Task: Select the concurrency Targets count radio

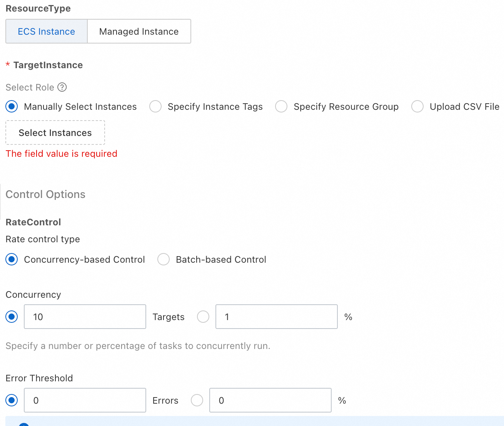Action: [12, 317]
